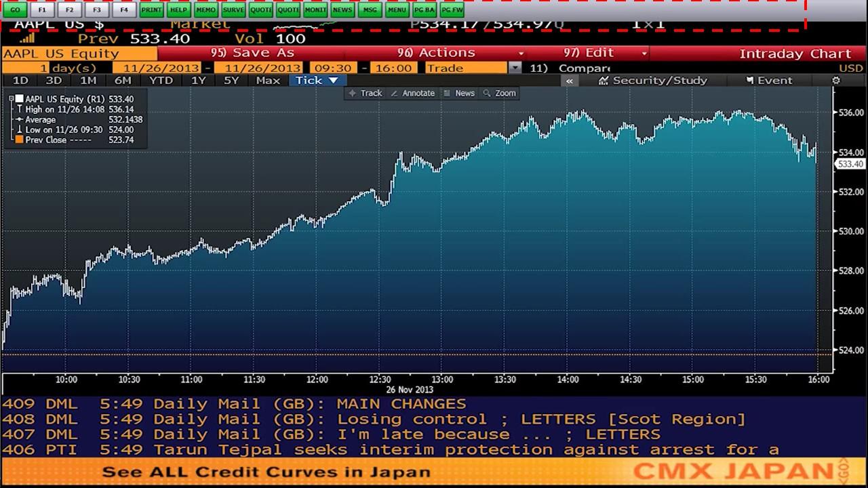Select the Annotate tool

coord(413,93)
